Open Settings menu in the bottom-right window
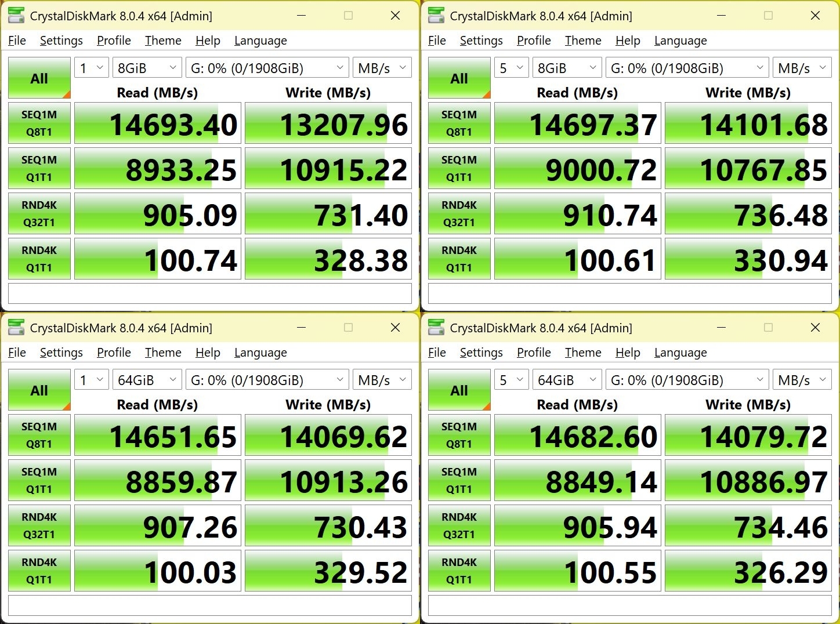The width and height of the screenshot is (840, 624). [x=481, y=353]
